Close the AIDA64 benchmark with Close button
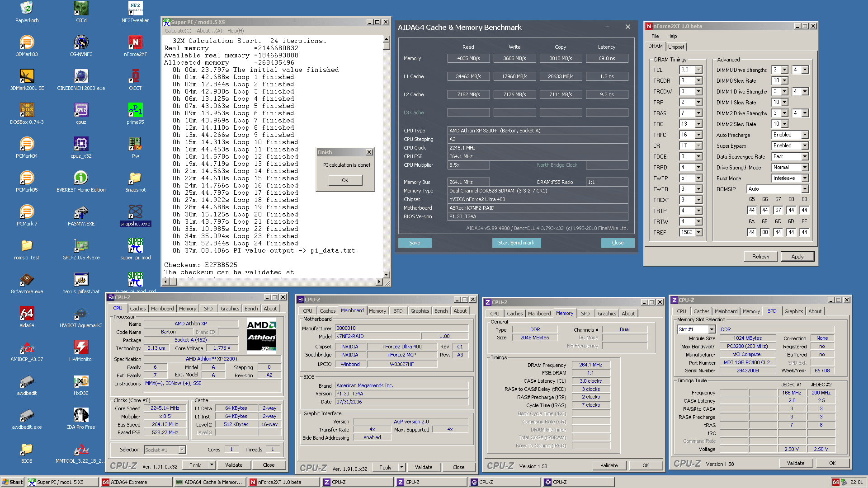Screen dimensions: 868x488 618,243
